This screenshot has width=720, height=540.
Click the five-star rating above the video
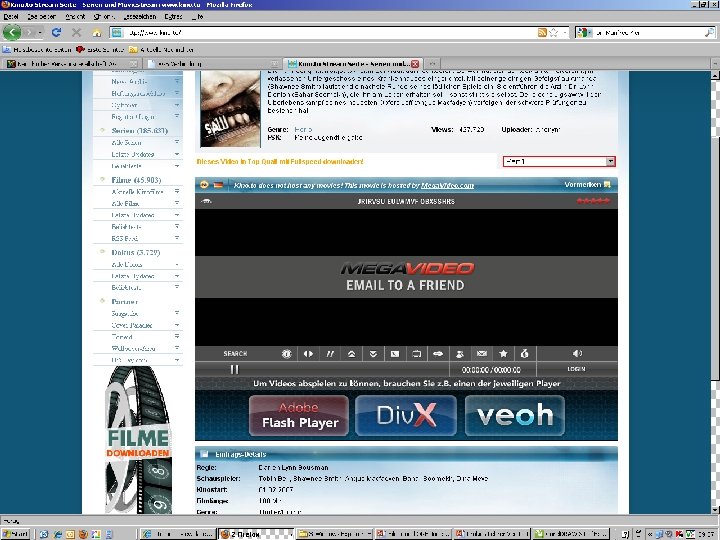[x=593, y=201]
